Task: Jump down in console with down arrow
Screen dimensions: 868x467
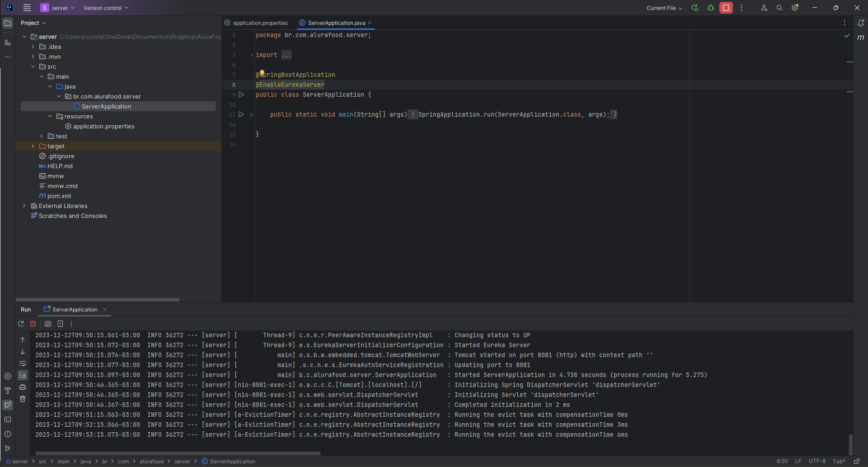Action: click(23, 352)
